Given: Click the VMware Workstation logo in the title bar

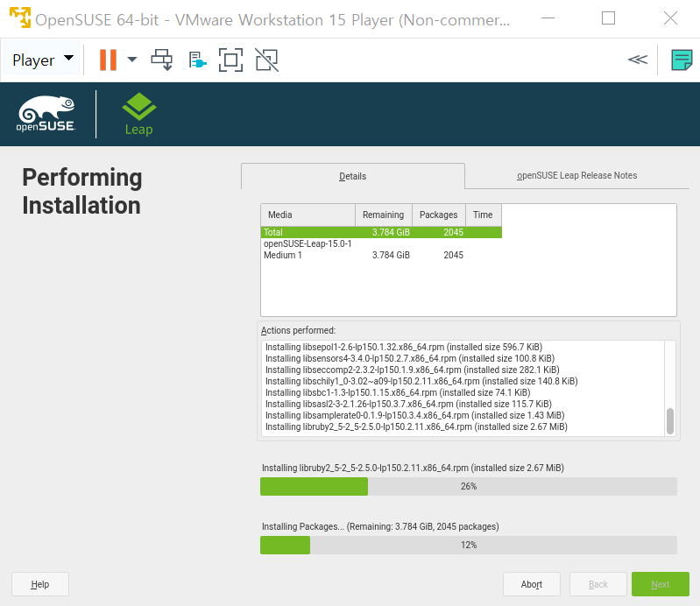Looking at the screenshot, I should click(20, 18).
